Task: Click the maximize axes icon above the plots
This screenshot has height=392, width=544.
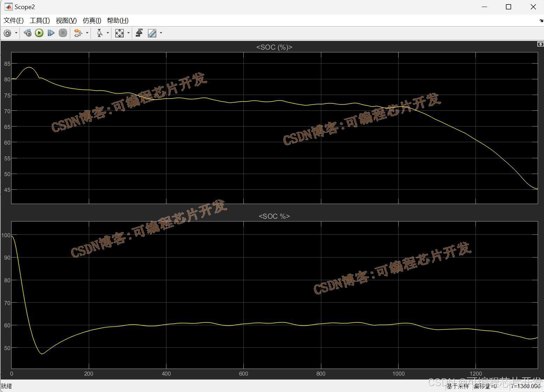Action: [540, 44]
